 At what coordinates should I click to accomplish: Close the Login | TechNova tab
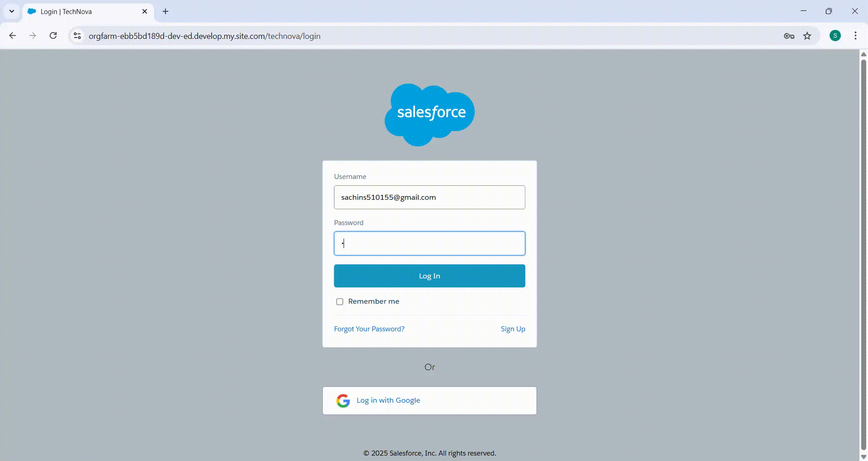click(145, 11)
